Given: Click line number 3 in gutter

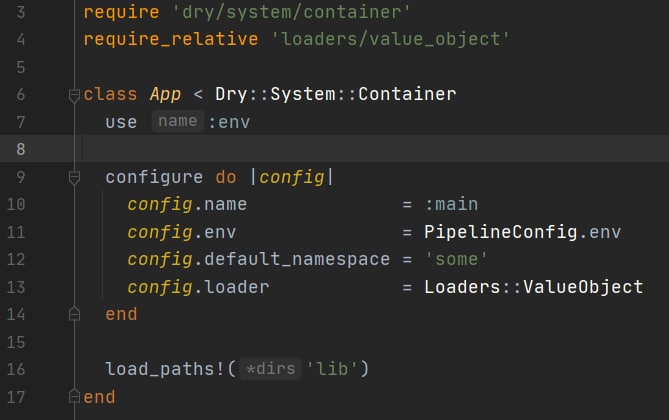Looking at the screenshot, I should pyautogui.click(x=20, y=12).
